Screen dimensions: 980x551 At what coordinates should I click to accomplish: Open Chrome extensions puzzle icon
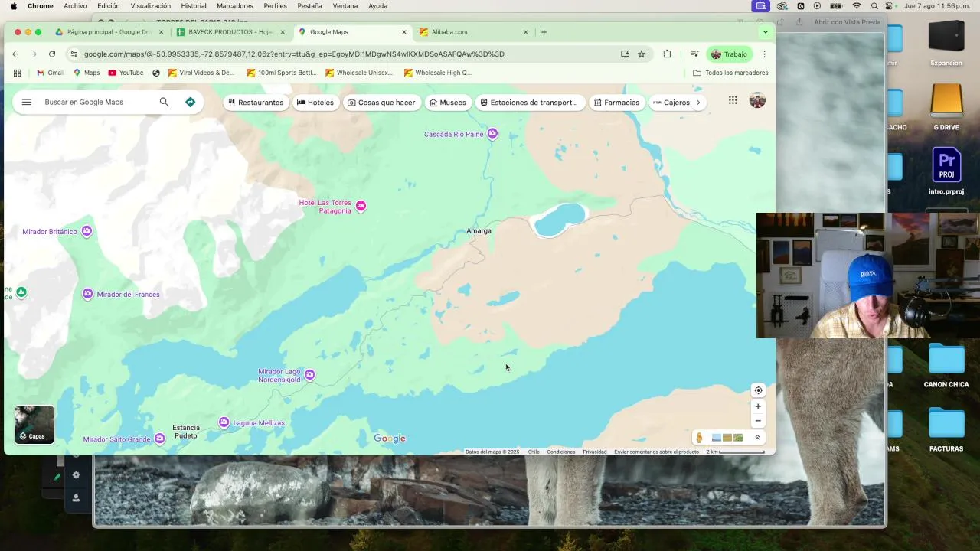667,54
